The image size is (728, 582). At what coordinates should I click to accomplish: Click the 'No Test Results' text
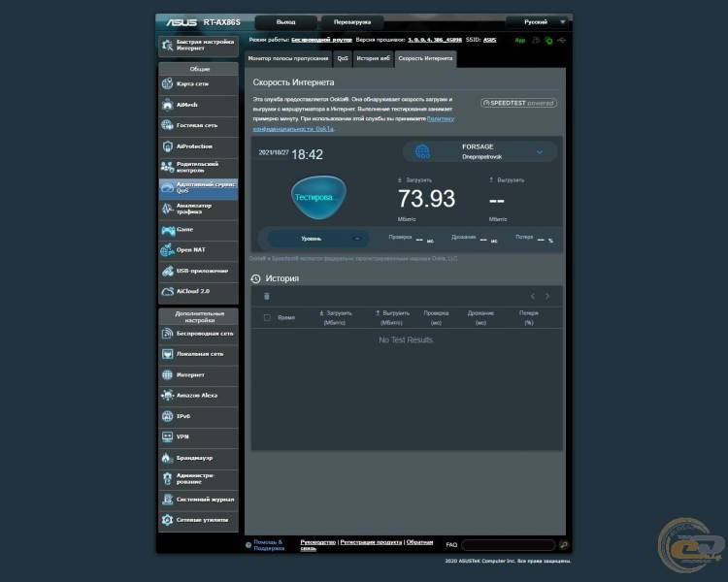406,339
